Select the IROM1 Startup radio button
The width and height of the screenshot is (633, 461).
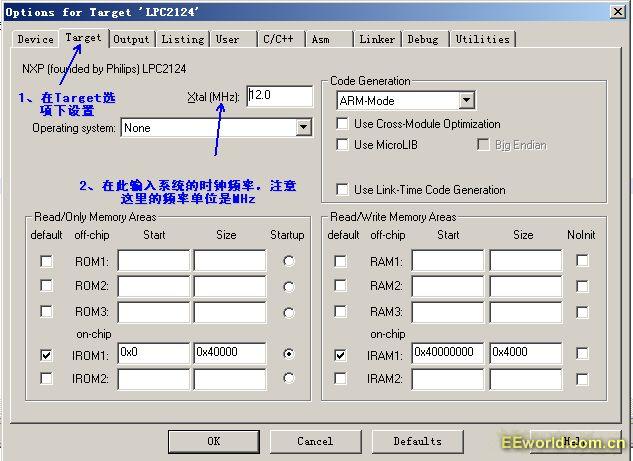click(289, 354)
